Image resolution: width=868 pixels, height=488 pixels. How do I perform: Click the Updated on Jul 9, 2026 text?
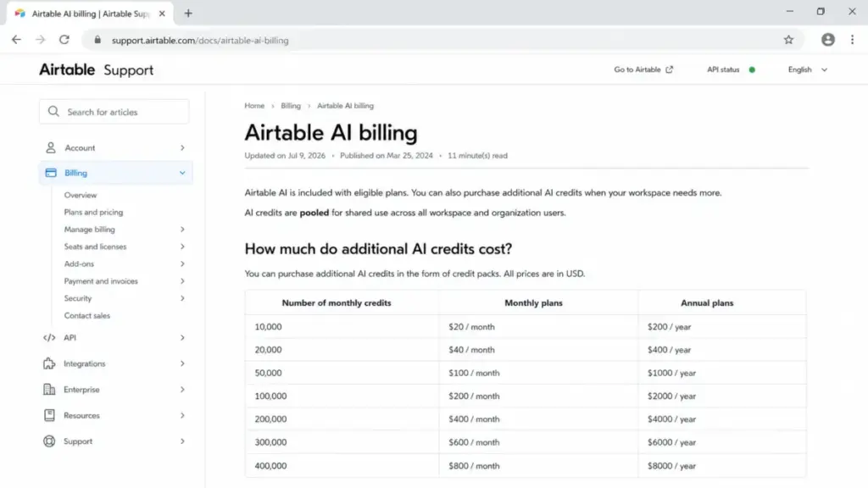pyautogui.click(x=285, y=156)
